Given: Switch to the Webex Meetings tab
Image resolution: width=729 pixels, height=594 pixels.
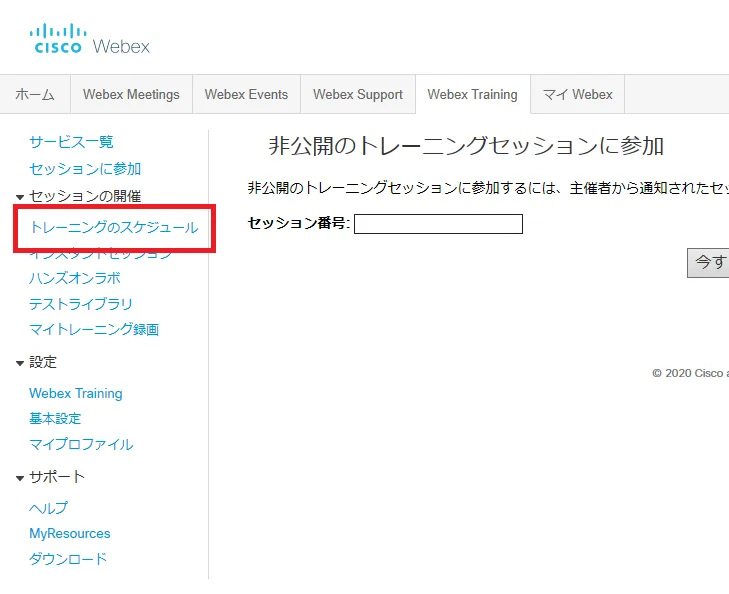Looking at the screenshot, I should [x=131, y=95].
